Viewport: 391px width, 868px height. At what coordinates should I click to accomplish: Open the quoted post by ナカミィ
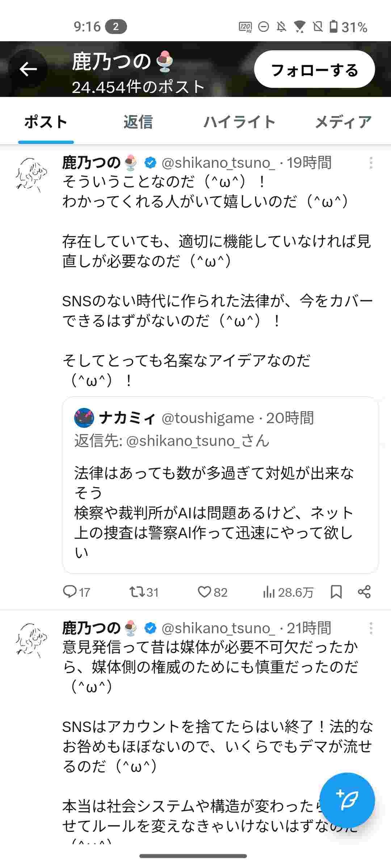coord(220,506)
